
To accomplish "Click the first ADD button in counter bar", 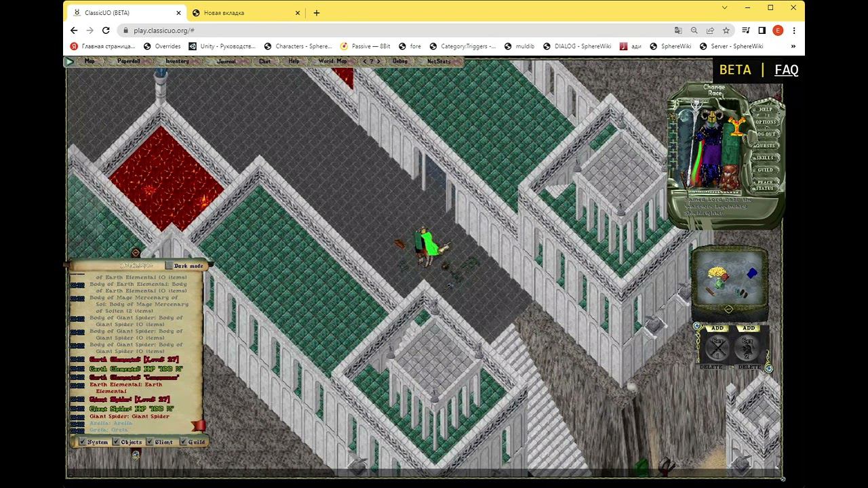I will click(x=717, y=329).
